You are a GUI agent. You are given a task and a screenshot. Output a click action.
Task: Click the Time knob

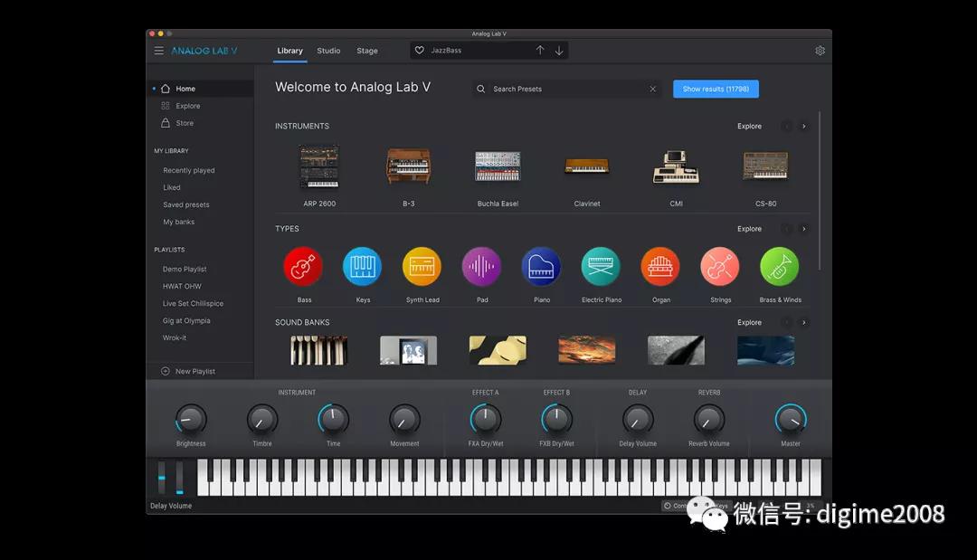tap(333, 419)
